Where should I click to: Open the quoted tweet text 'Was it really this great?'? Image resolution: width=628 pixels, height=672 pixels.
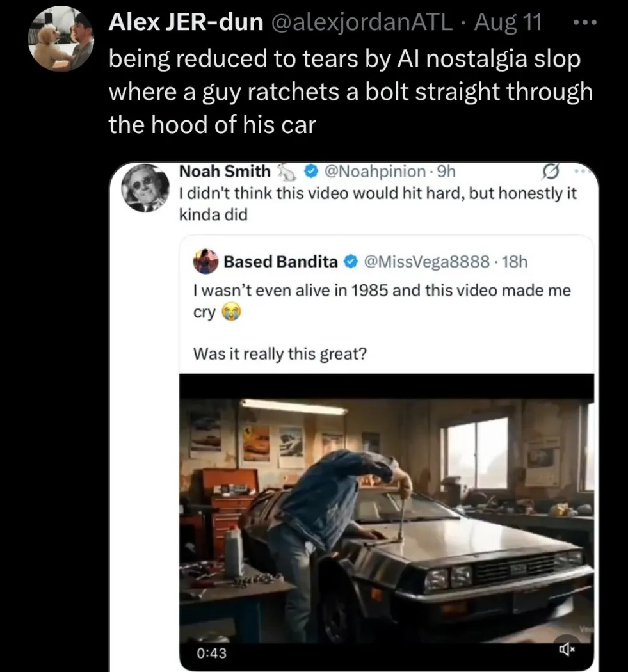pos(280,353)
